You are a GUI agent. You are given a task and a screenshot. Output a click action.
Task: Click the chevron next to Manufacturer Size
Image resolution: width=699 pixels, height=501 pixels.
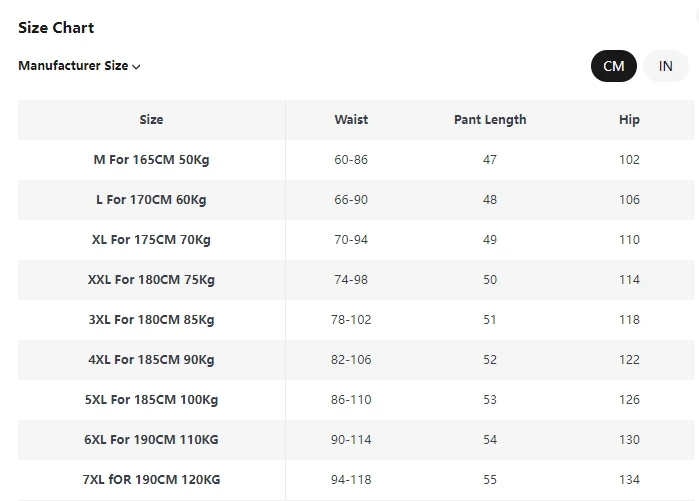(x=136, y=67)
